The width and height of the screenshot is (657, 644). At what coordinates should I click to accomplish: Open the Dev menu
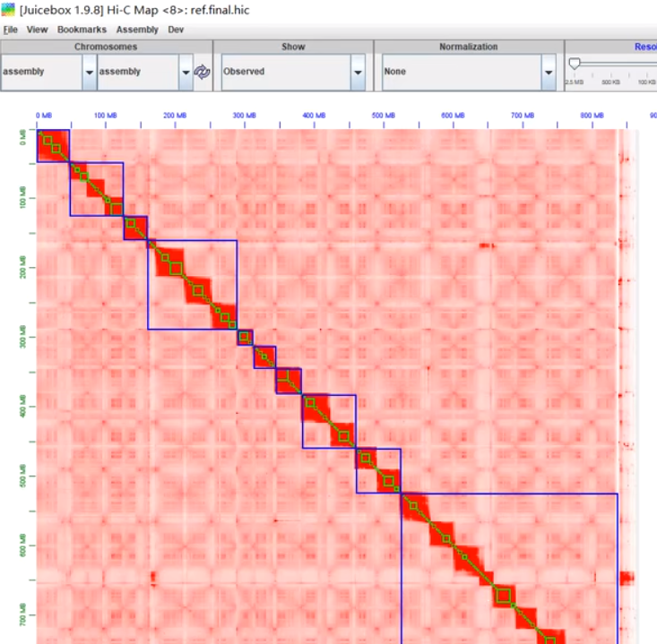pyautogui.click(x=176, y=30)
